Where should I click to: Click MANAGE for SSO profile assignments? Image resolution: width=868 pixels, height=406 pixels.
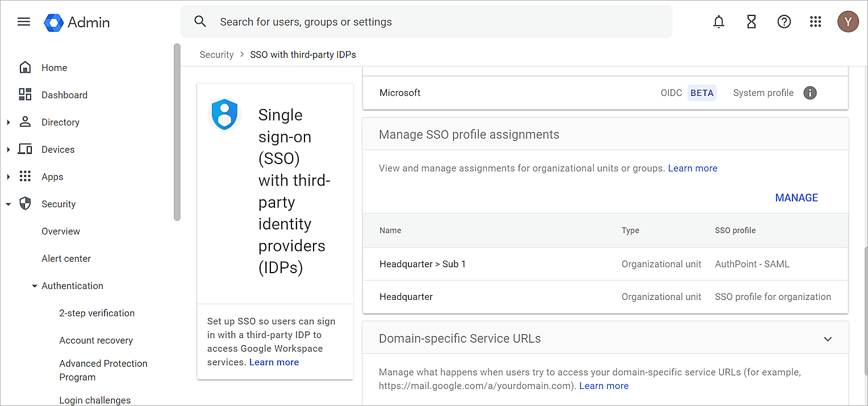[796, 198]
